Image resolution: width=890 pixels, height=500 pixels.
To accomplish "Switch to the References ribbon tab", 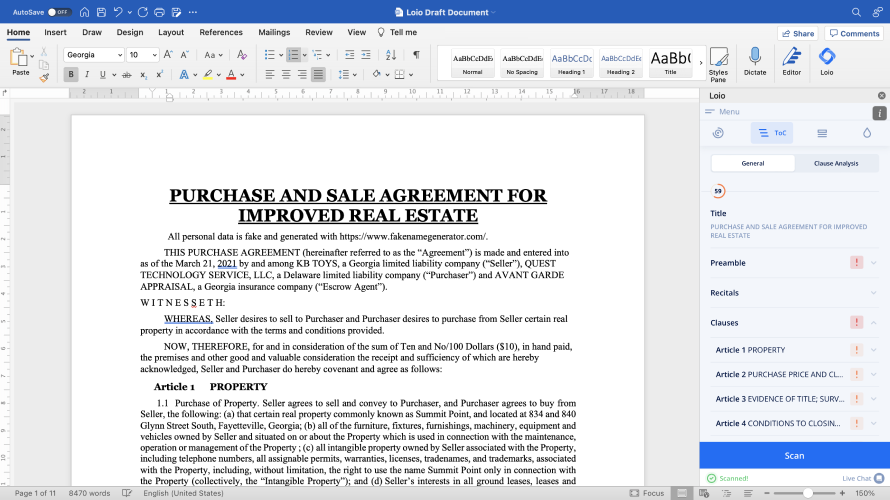I will [x=221, y=32].
